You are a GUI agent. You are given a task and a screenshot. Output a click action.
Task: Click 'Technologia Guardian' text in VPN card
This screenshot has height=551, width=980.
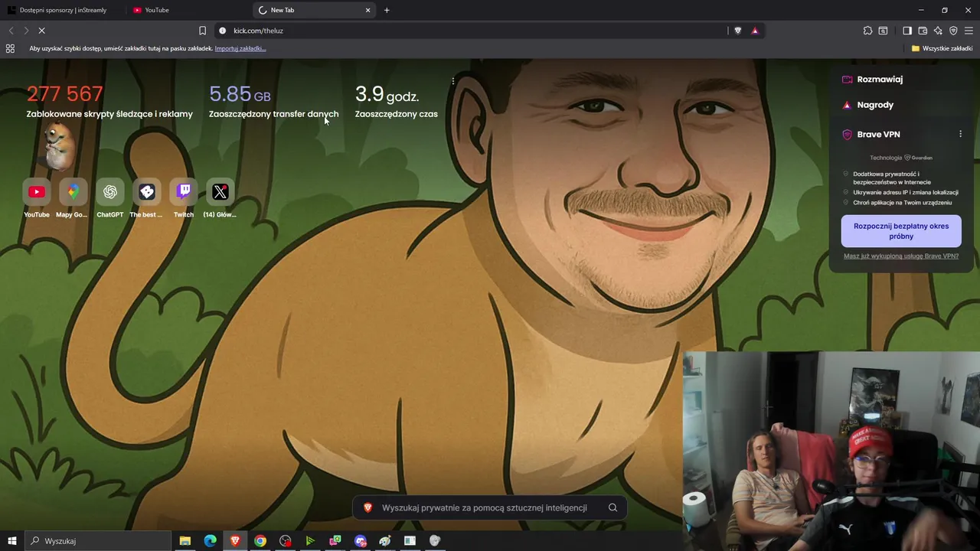click(901, 158)
